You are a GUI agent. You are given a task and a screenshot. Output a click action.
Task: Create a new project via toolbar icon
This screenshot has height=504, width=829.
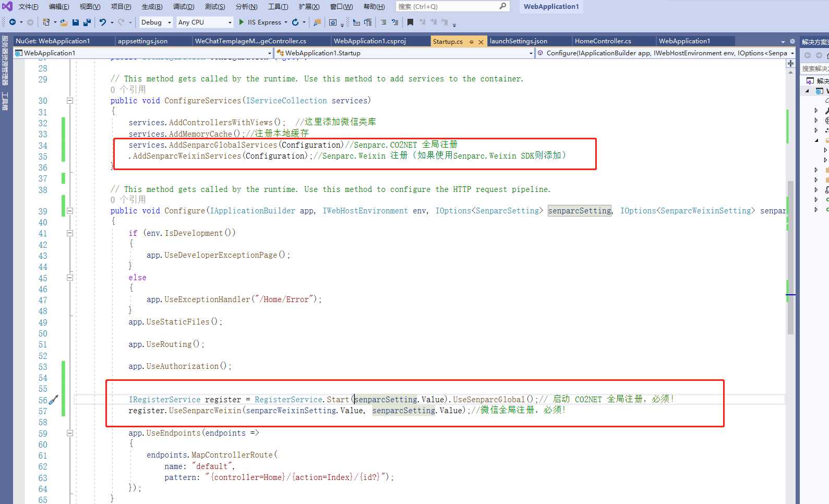[46, 22]
